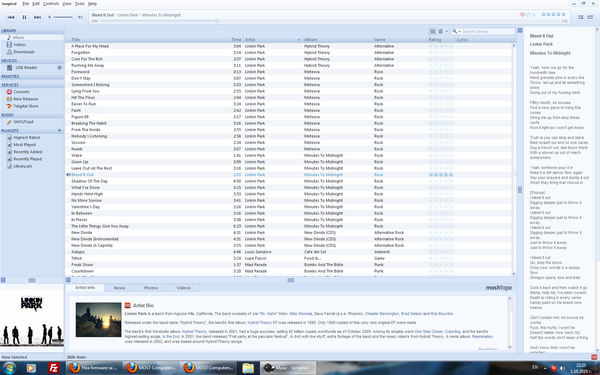The width and height of the screenshot is (600, 375).
Task: Ban the current track using the circle icon
Action: 528,15
